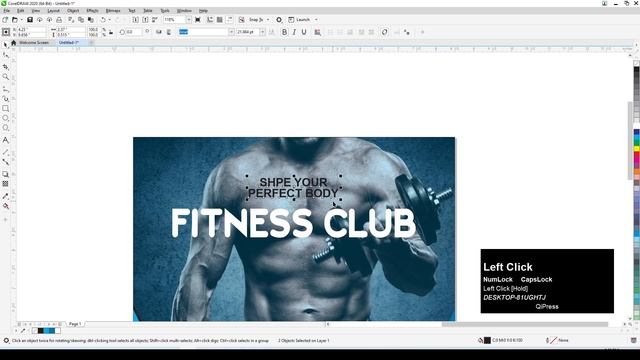Open the dropdown arrow beside the Open icon
This screenshot has height=360, width=640.
pyautogui.click(x=21, y=20)
